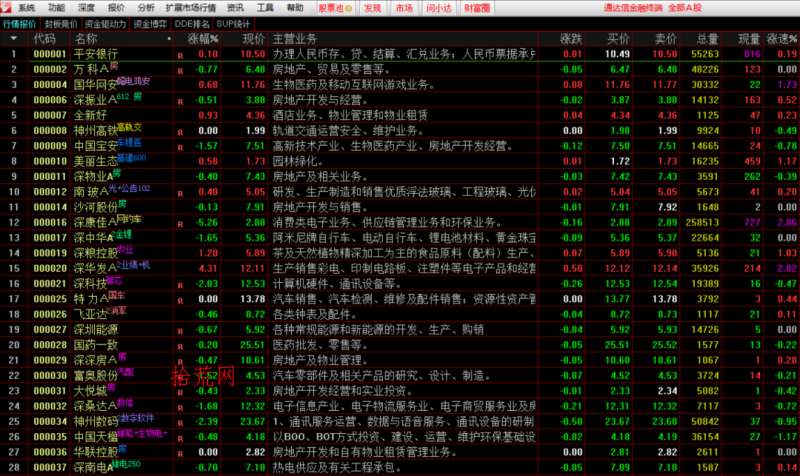
Task: Select the 深粮控股 stock name
Action: 96,253
